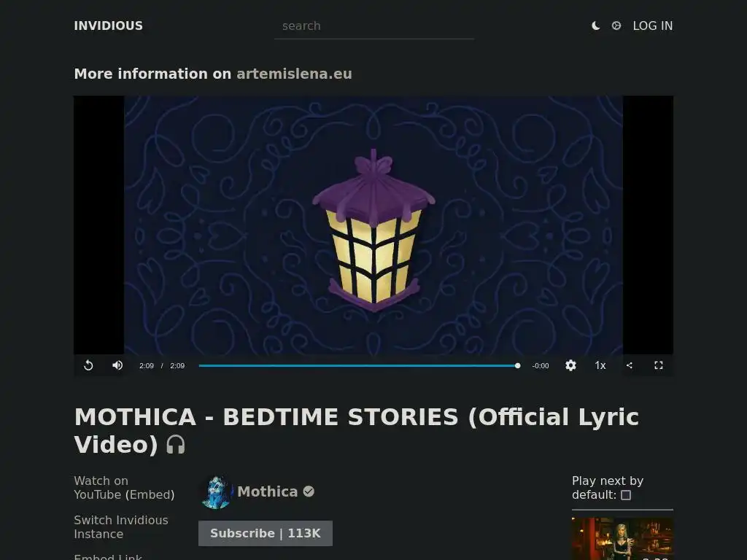The image size is (747, 560).
Task: Open the recommended video thumbnail
Action: [622, 539]
